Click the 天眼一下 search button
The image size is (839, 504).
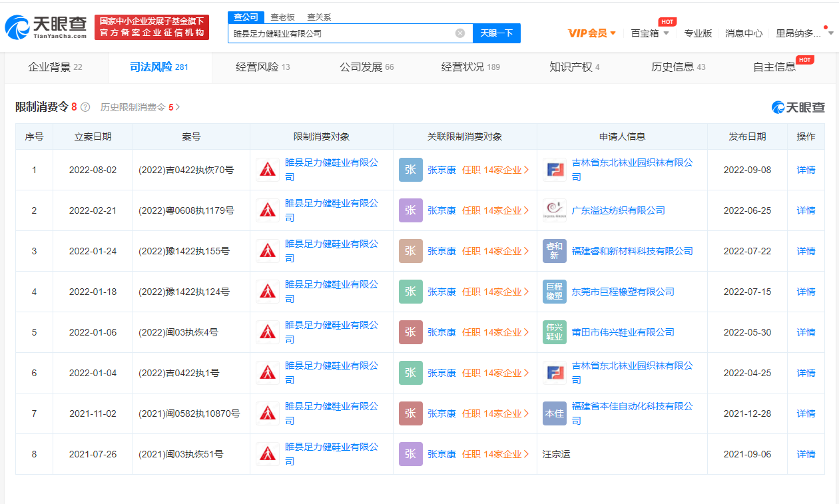tap(497, 33)
